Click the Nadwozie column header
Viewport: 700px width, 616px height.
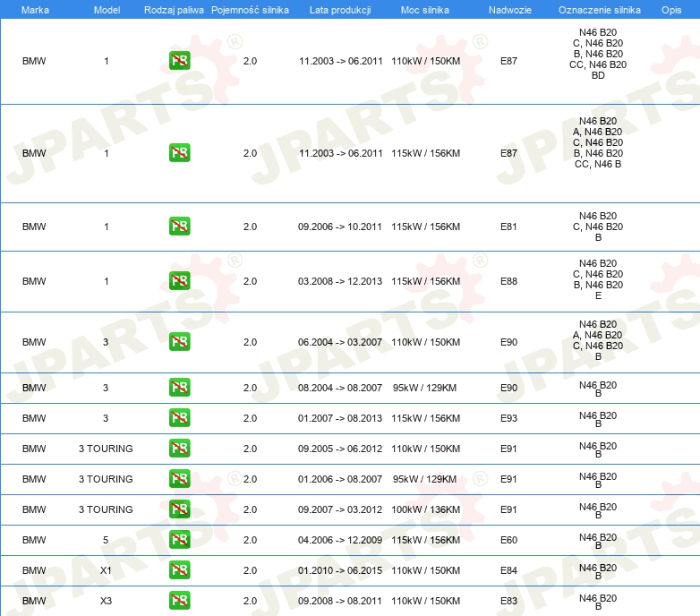(510, 10)
